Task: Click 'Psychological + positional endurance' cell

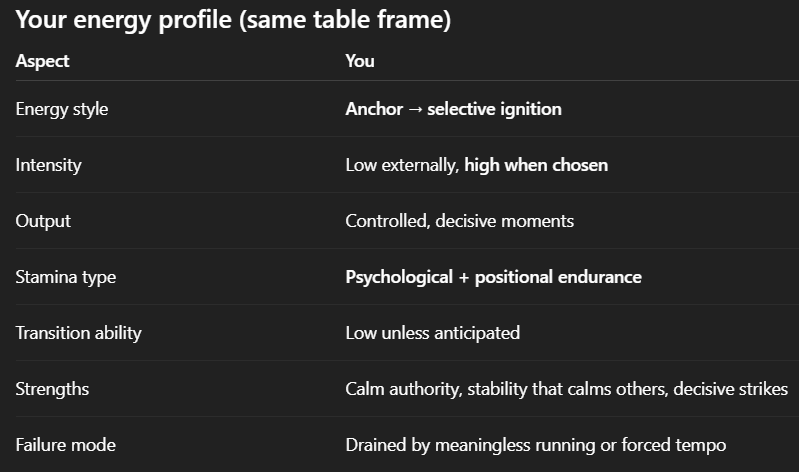Action: tap(493, 277)
